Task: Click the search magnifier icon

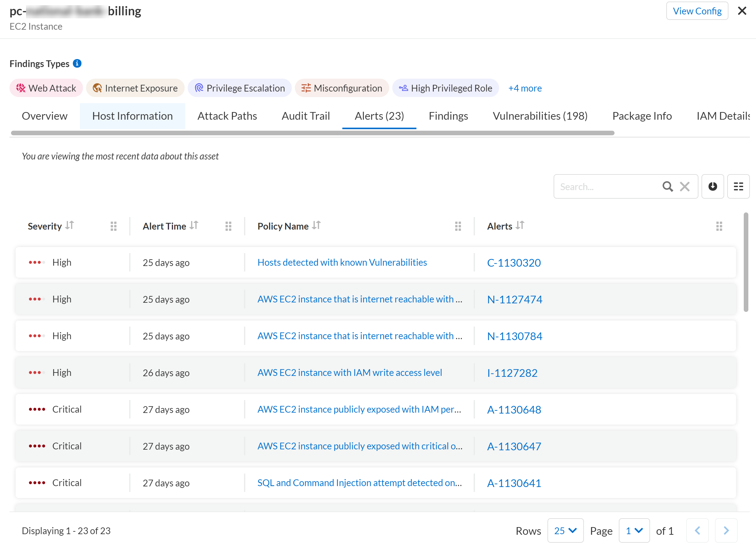Action: (x=668, y=186)
